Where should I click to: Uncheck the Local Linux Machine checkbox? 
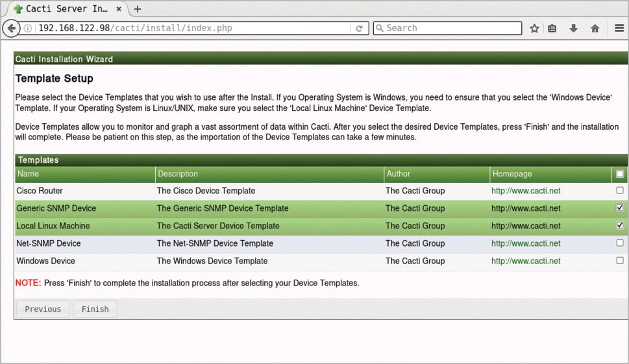click(x=620, y=226)
